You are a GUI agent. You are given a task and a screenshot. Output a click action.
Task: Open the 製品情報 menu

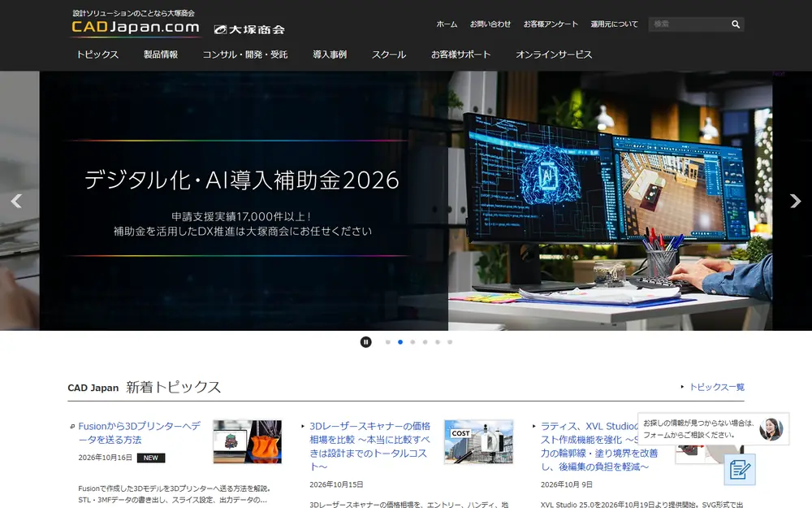click(161, 54)
